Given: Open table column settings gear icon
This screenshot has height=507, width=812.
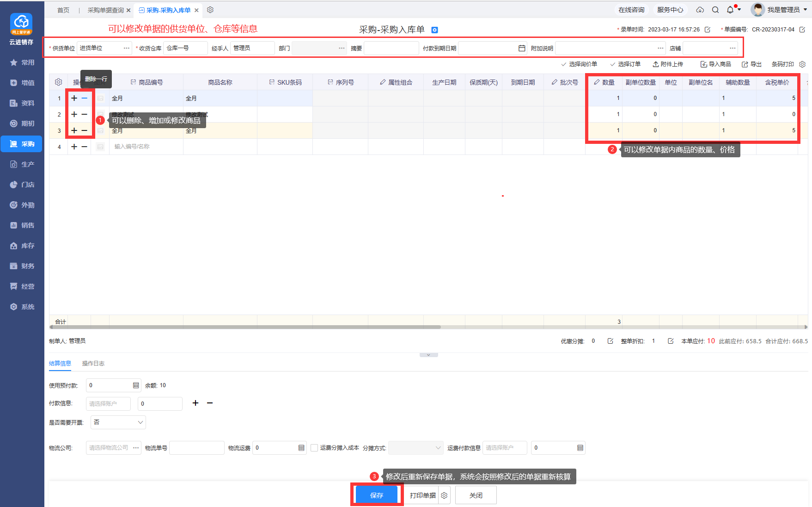Looking at the screenshot, I should tap(58, 82).
